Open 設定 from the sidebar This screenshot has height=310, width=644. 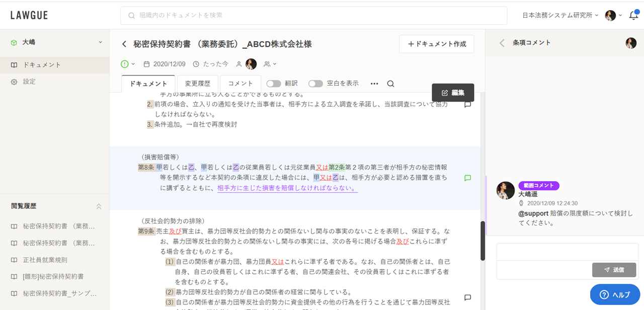[x=29, y=82]
